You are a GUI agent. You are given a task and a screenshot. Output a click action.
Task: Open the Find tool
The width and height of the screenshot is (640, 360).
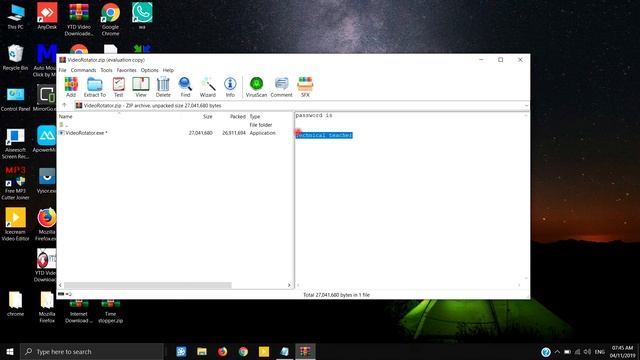tap(185, 87)
